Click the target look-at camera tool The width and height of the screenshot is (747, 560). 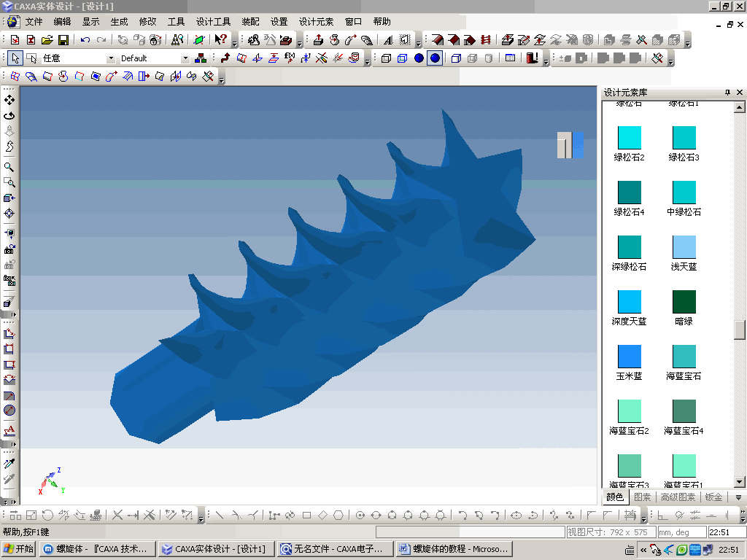coord(9,214)
